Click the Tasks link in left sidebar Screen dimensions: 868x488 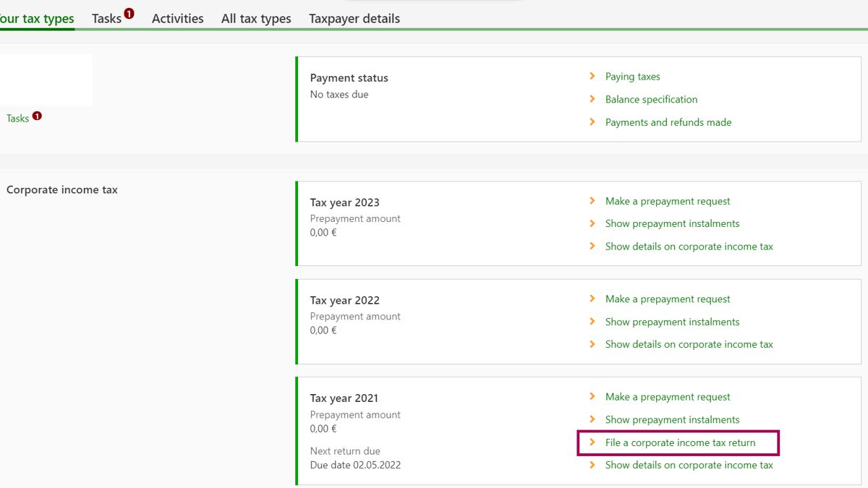17,119
